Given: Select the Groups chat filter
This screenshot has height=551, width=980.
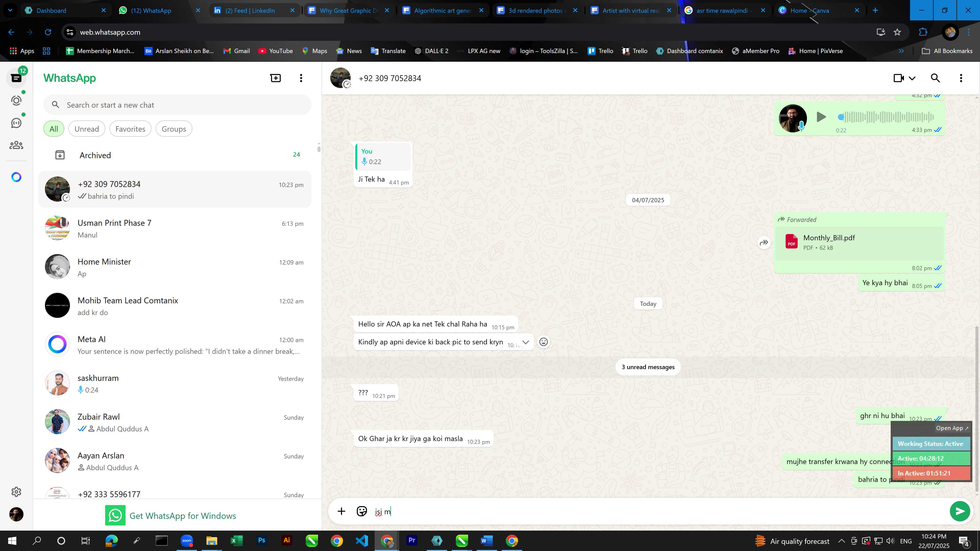Looking at the screenshot, I should pyautogui.click(x=174, y=129).
